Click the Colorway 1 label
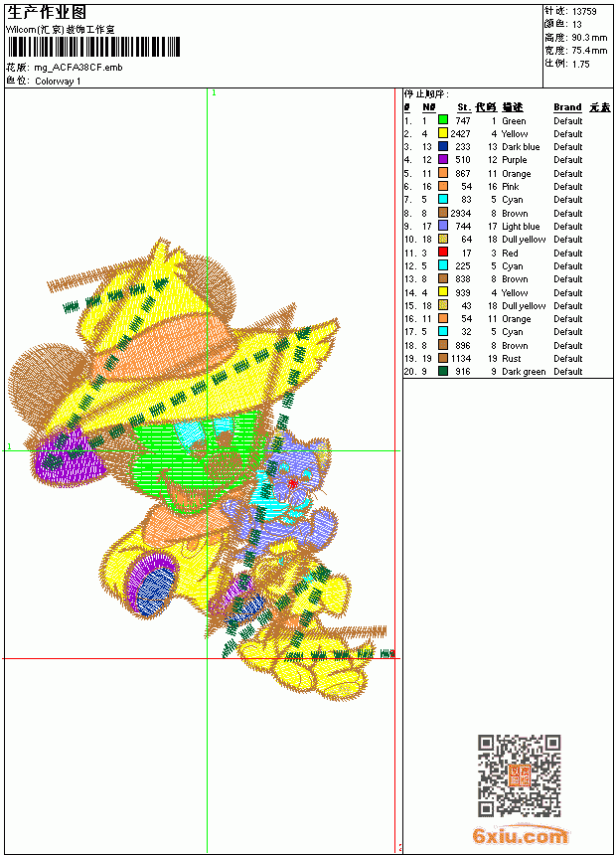Image resolution: width=616 pixels, height=855 pixels. tap(58, 82)
